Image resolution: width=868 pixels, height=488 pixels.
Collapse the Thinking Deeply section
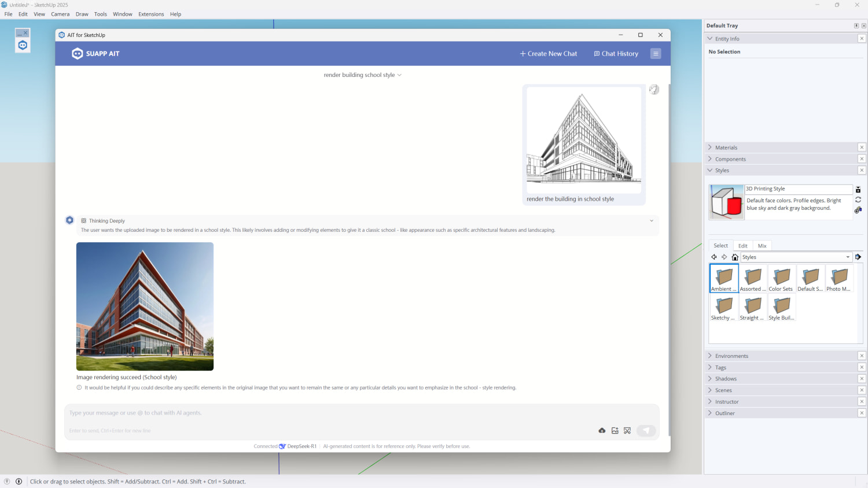[x=651, y=221]
